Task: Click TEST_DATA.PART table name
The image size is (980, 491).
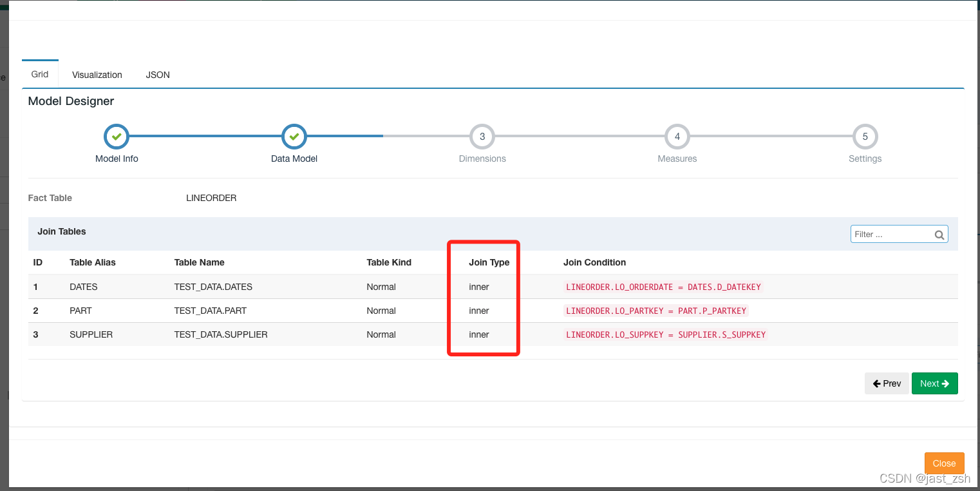Action: coord(211,311)
